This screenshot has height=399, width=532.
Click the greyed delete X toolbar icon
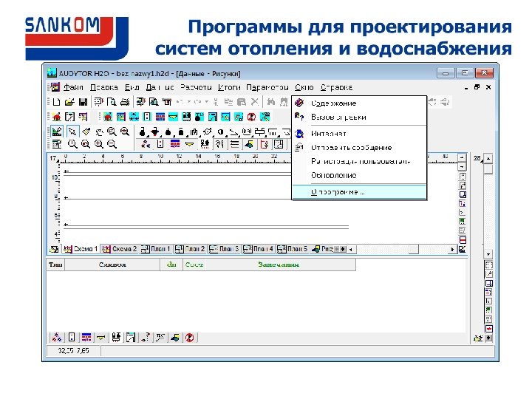point(255,102)
